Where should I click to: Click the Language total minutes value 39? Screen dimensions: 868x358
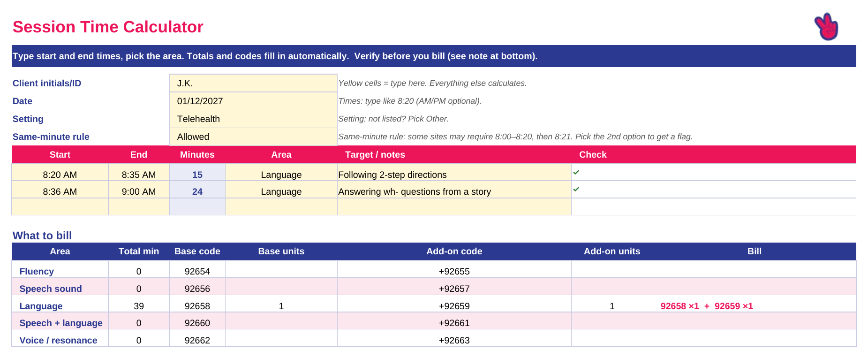pos(139,306)
